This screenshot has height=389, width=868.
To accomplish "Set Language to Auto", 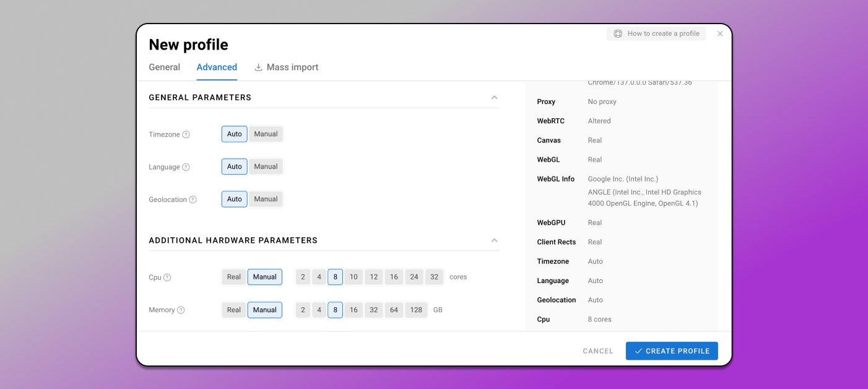I will [235, 167].
